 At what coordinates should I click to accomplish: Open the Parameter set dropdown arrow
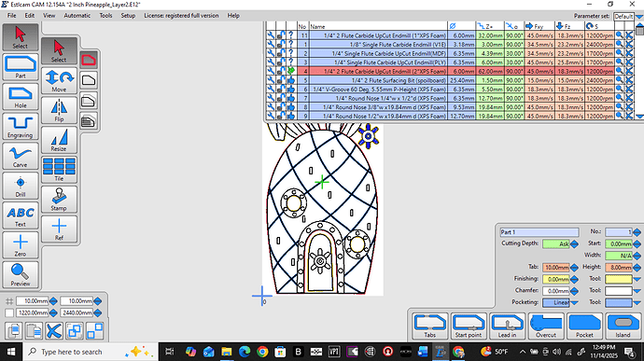pyautogui.click(x=639, y=17)
